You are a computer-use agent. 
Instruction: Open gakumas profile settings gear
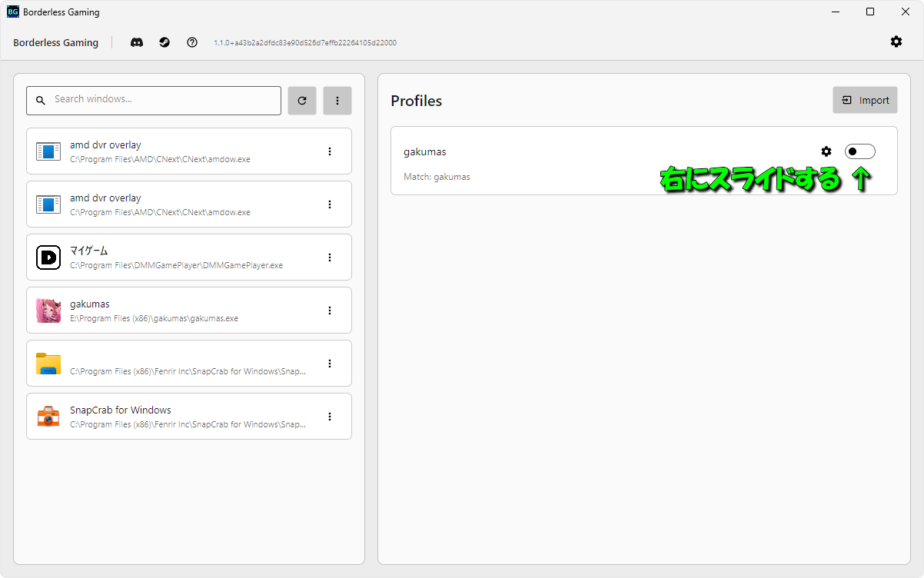pos(826,151)
